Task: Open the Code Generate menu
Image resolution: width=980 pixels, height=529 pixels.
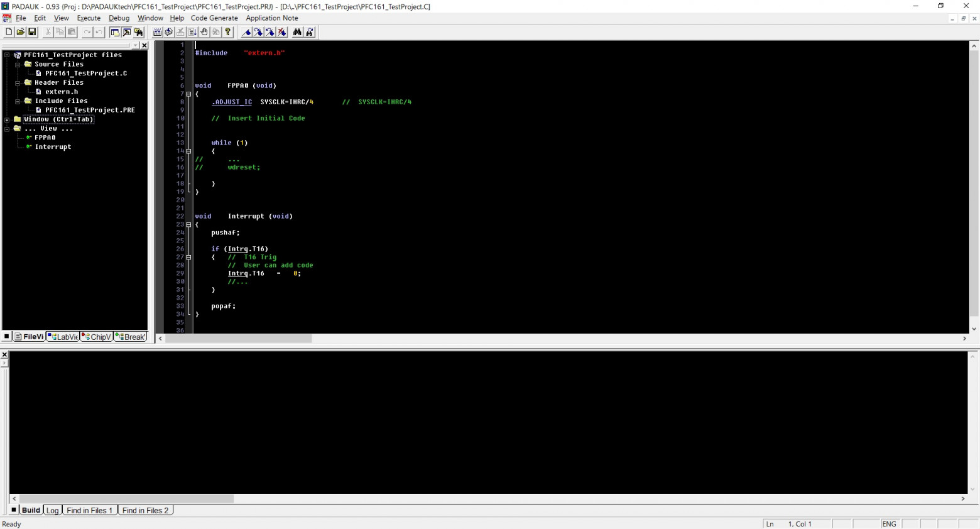Action: [214, 18]
